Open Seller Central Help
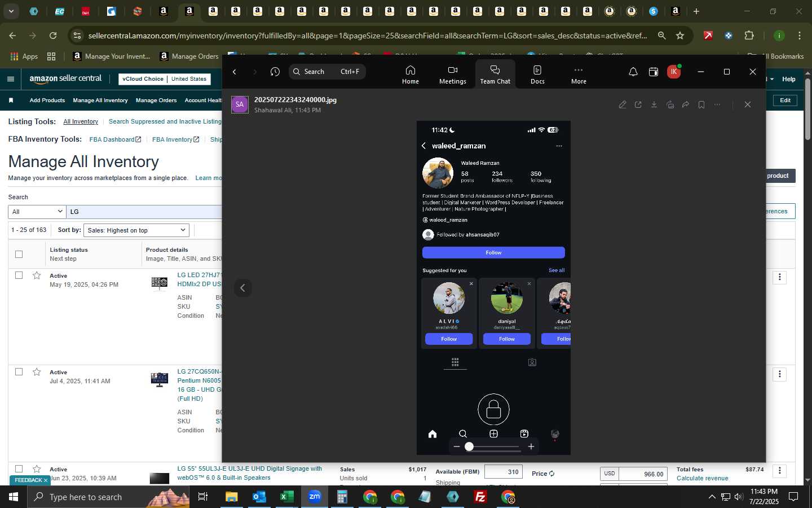 [788, 79]
